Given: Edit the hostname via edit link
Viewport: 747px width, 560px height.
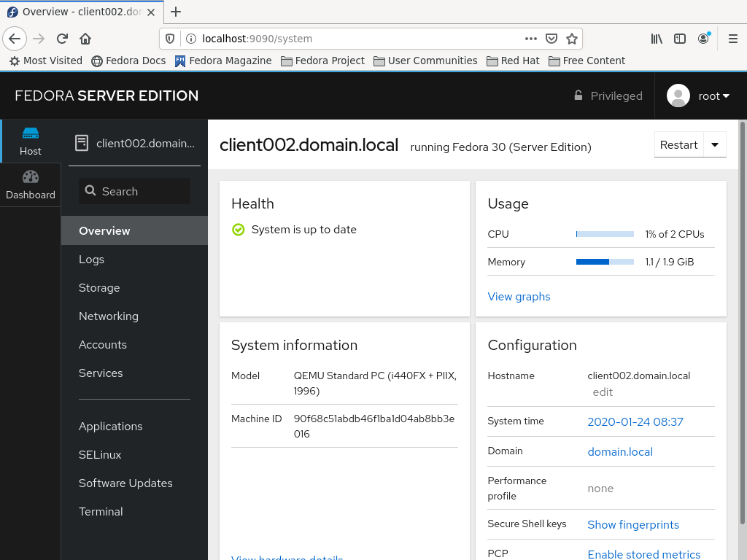Looking at the screenshot, I should (602, 392).
